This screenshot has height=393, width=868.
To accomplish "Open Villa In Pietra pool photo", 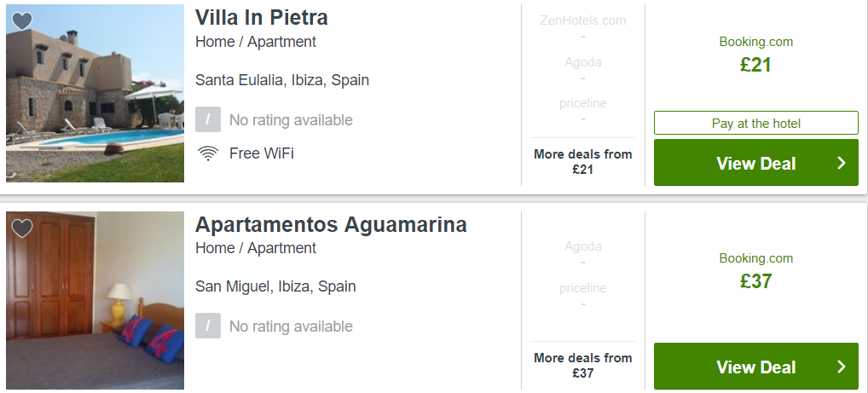I will pos(95,94).
